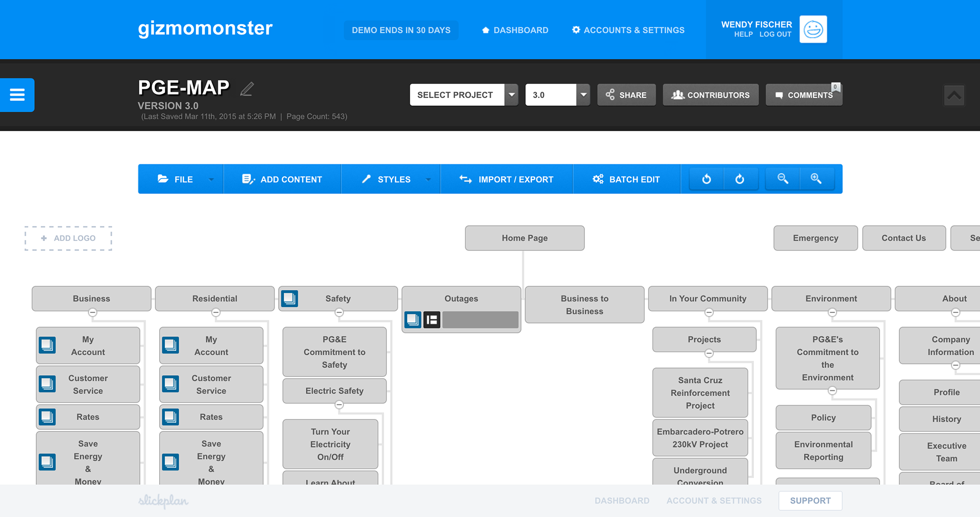The width and height of the screenshot is (980, 517).
Task: Open the Comments panel
Action: click(x=804, y=95)
